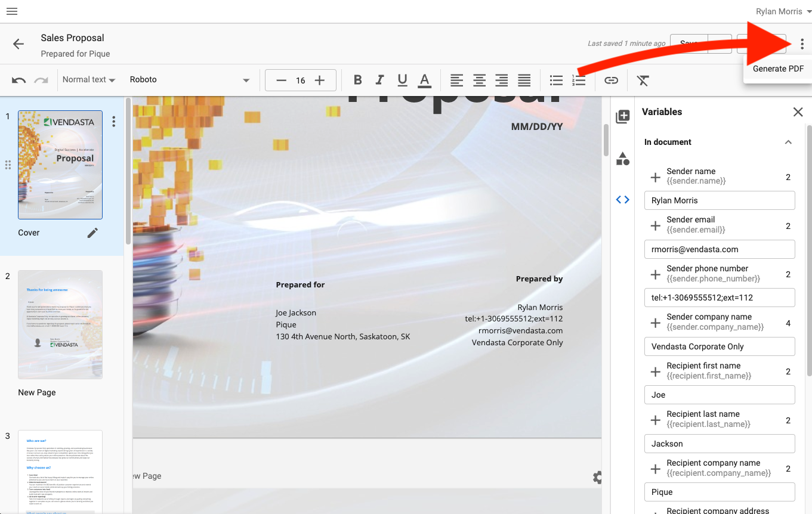Decrease font size with minus button
812x514 pixels.
point(282,80)
